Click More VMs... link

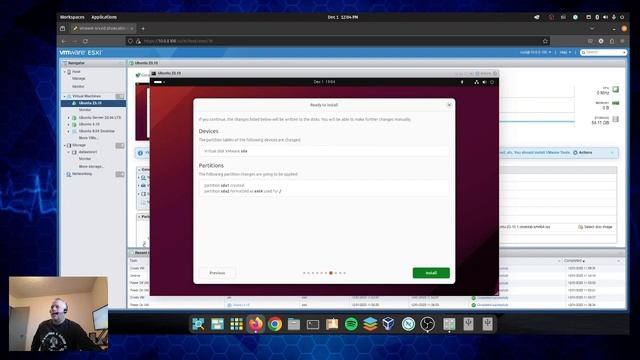[88, 138]
